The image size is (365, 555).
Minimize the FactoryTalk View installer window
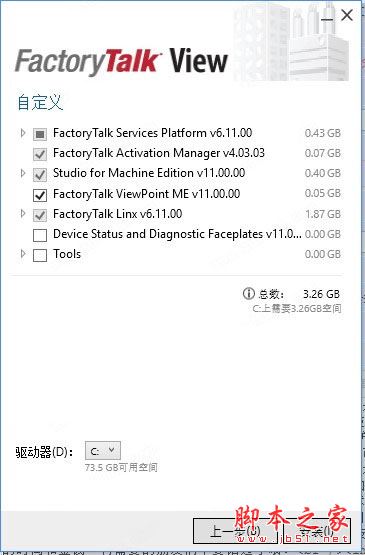tap(326, 16)
